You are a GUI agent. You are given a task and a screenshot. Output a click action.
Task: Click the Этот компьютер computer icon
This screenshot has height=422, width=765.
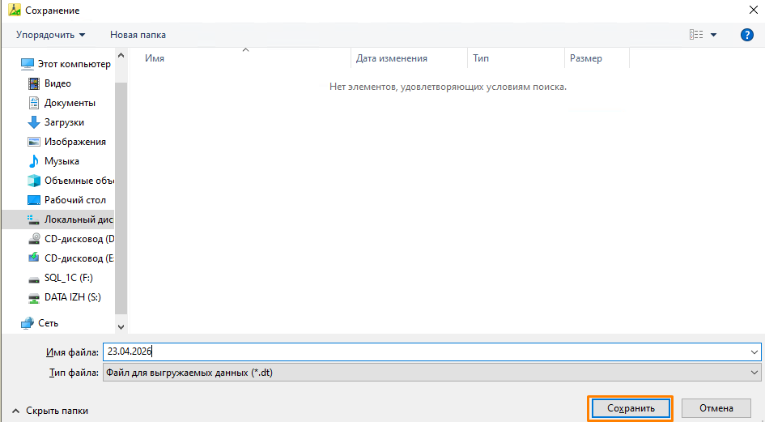click(x=27, y=64)
